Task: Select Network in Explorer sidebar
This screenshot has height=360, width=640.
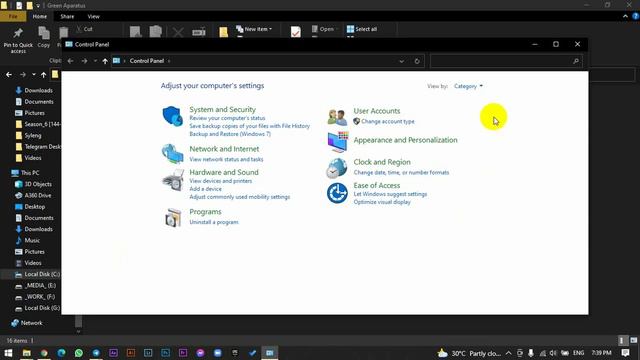Action: [x=27, y=323]
